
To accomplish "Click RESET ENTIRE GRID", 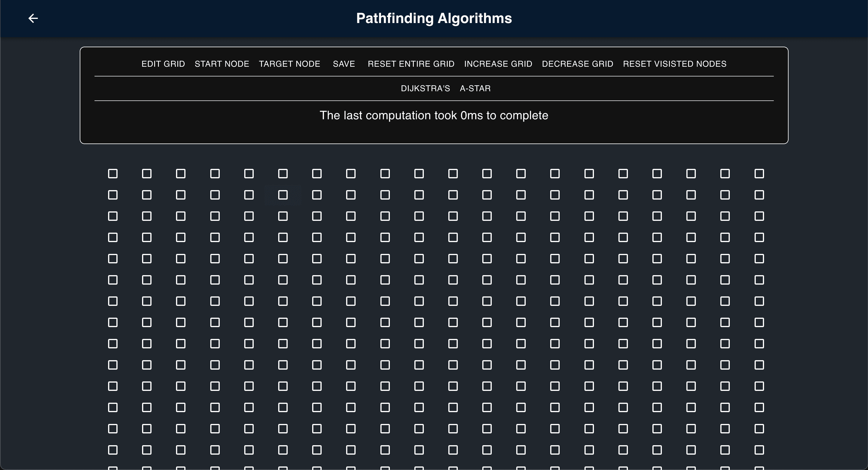I will click(411, 64).
